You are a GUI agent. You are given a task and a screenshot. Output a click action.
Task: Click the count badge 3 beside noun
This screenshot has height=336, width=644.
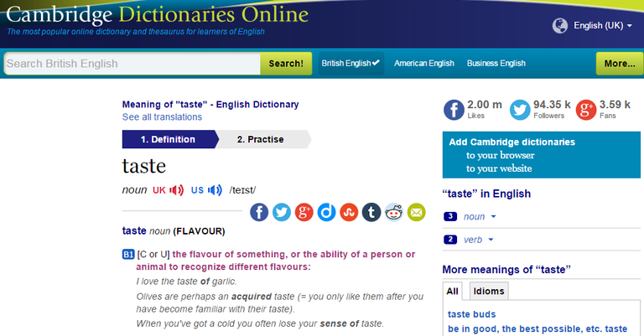[x=450, y=216]
